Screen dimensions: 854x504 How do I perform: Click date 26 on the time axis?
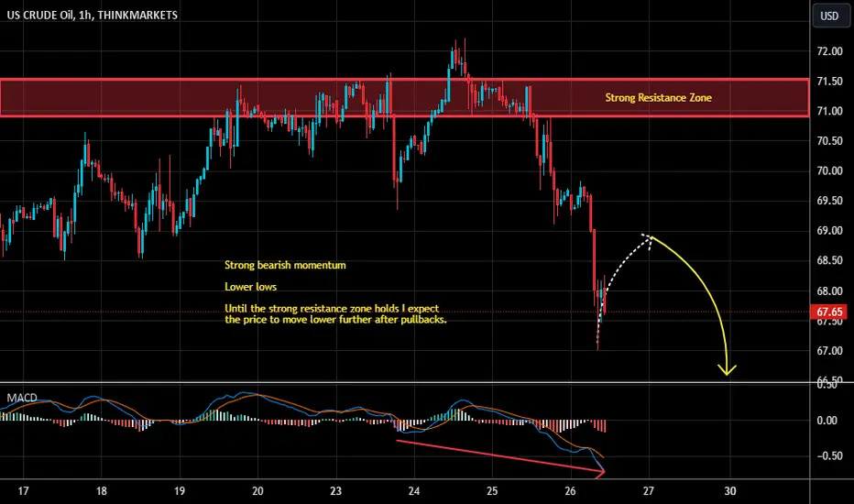tap(570, 491)
